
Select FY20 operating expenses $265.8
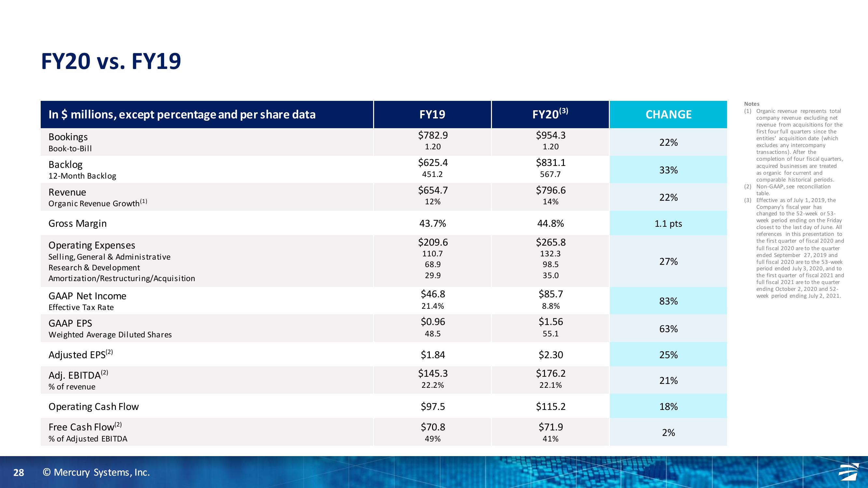(551, 242)
